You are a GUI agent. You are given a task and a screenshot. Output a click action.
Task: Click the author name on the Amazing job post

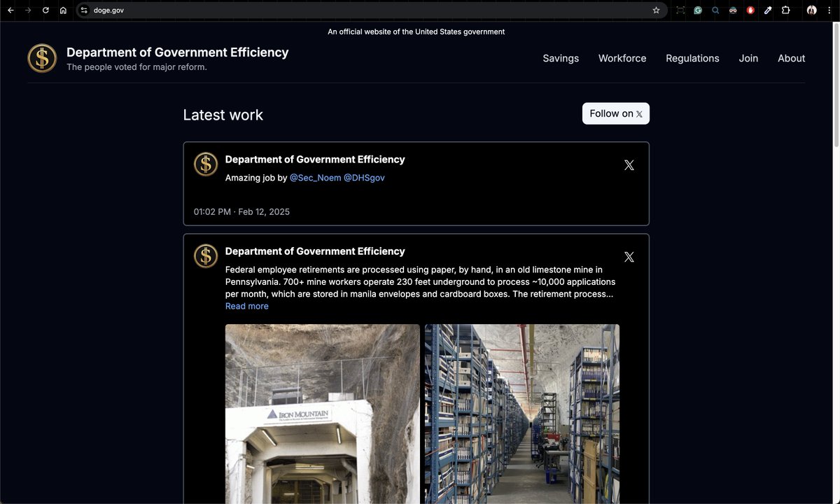tap(315, 159)
